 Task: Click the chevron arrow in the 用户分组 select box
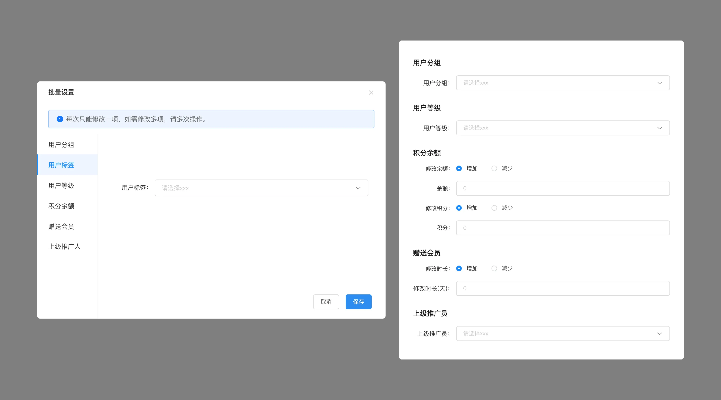(x=660, y=83)
